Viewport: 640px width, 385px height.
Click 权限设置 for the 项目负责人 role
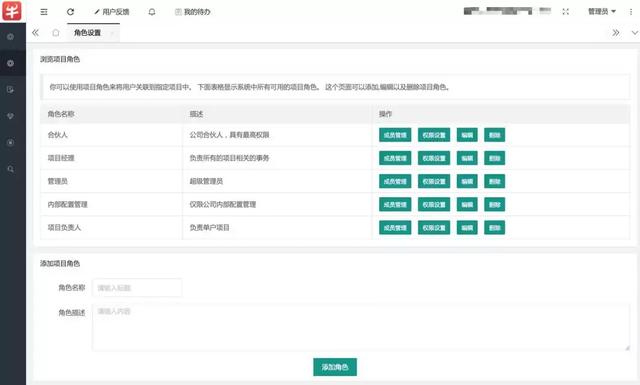pyautogui.click(x=434, y=228)
